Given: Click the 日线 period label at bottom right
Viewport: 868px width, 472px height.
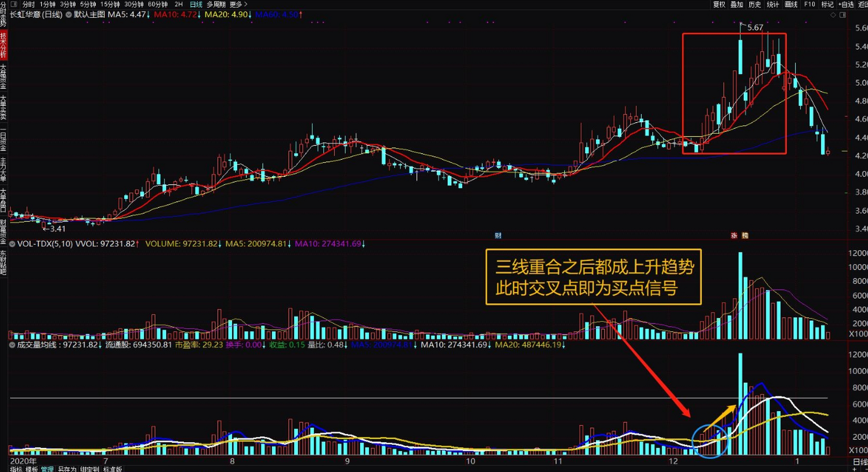Looking at the screenshot, I should 860,462.
